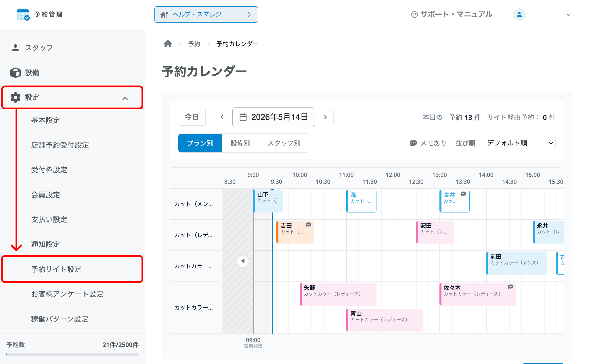Viewport: 589px width, 364px height.
Task: Open 青山 カットカラー reservation block
Action: pos(385,320)
